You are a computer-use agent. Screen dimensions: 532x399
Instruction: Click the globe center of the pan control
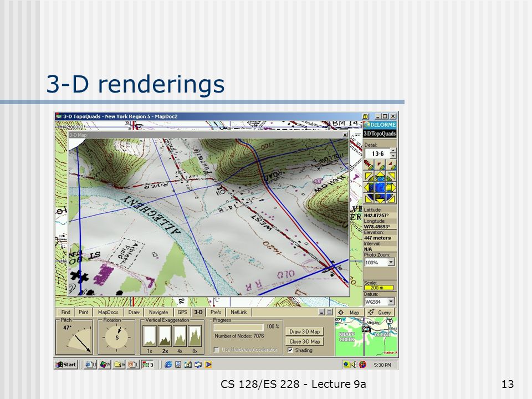click(x=380, y=187)
